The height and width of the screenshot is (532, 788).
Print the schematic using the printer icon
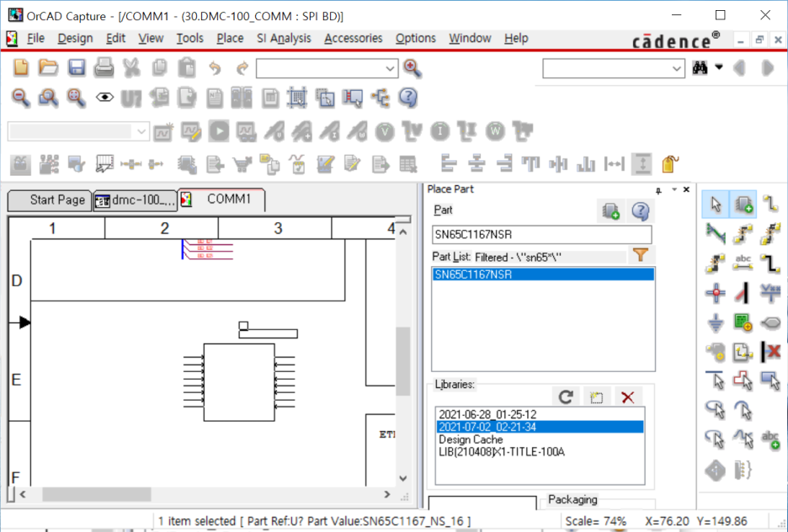104,67
